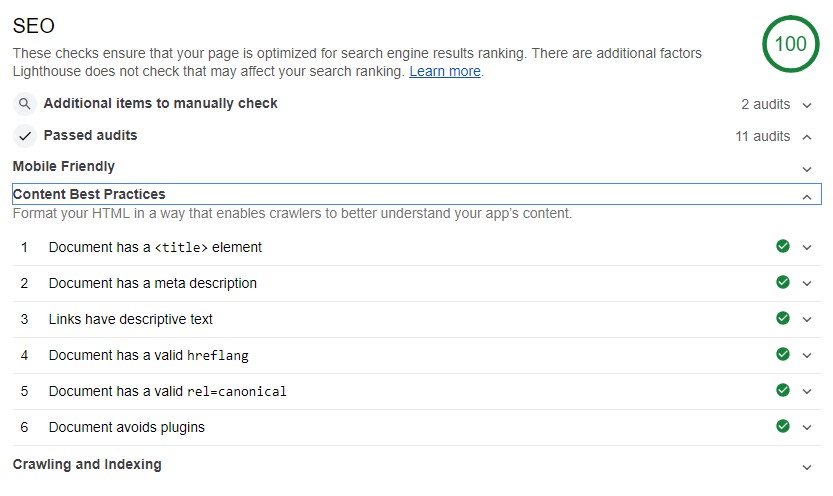Click the checkmark icon beside Passed audits
The height and width of the screenshot is (496, 833).
pyautogui.click(x=24, y=136)
